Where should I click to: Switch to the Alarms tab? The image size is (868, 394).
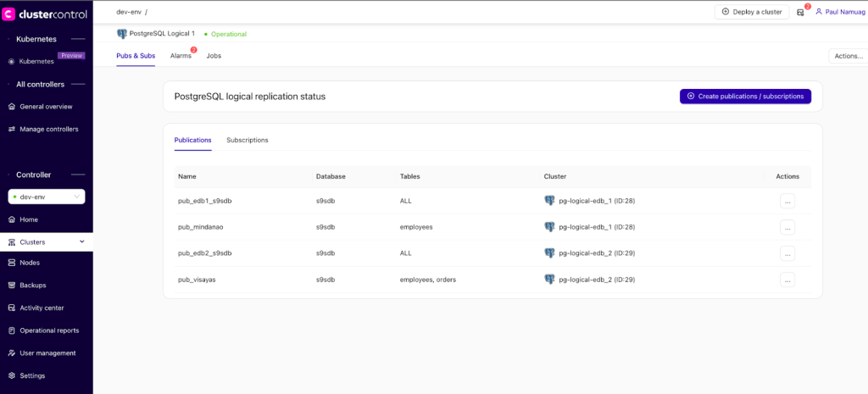tap(181, 55)
